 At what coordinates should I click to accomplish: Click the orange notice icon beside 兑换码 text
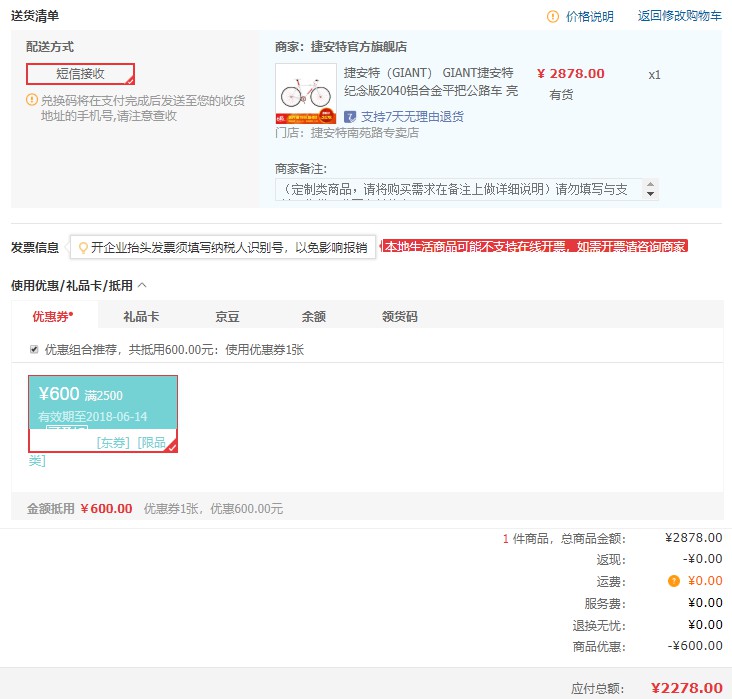pos(32,99)
